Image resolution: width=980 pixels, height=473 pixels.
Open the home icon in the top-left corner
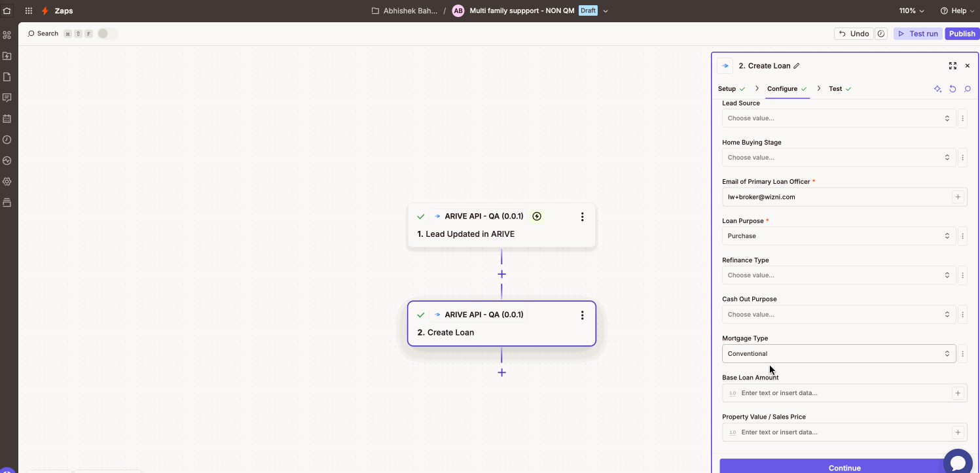(7, 10)
